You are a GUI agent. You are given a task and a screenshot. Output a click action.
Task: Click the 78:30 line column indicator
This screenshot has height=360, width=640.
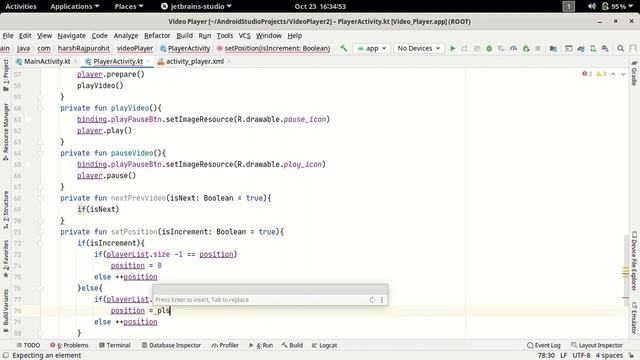[x=546, y=356]
